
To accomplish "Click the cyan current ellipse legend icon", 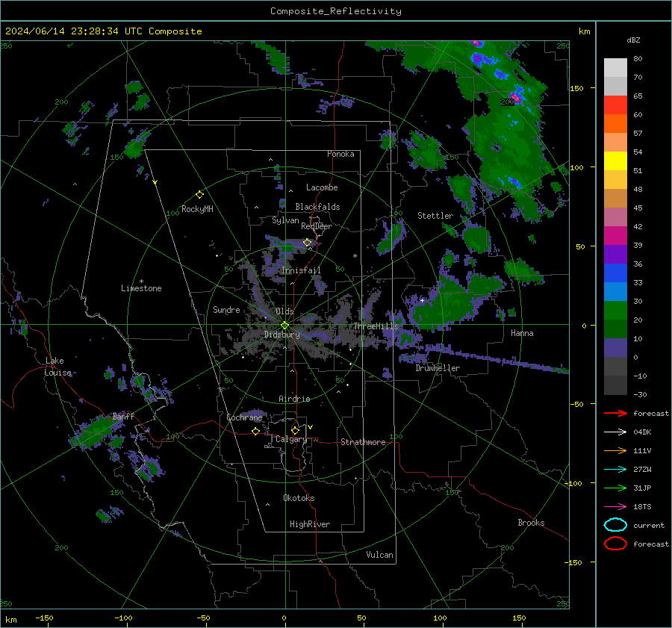I will pos(615,525).
